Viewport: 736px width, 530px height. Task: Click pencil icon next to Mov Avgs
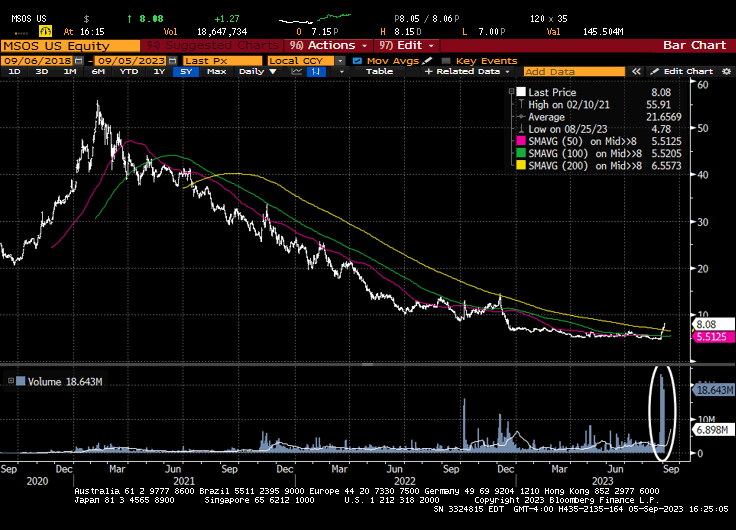point(427,61)
